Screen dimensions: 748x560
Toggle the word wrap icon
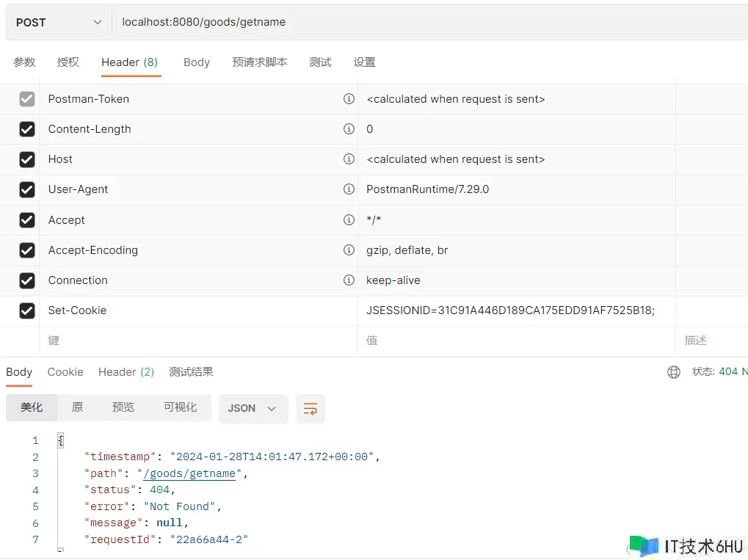pyautogui.click(x=311, y=409)
